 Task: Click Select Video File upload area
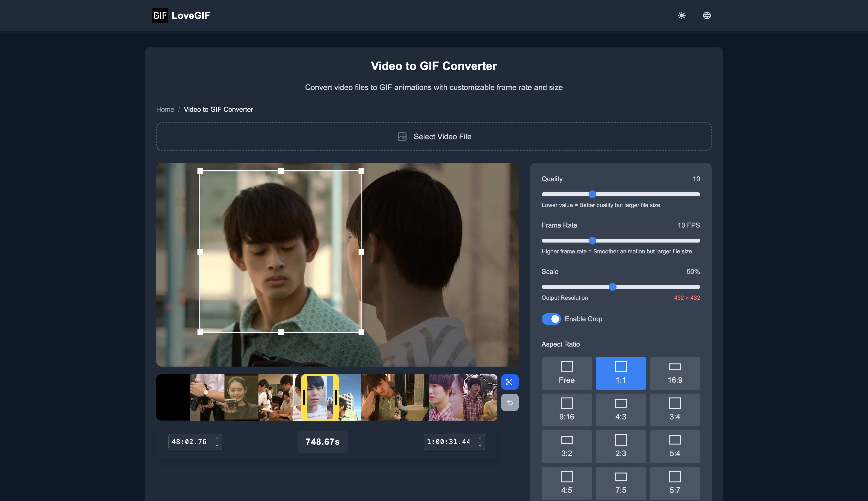pos(434,137)
